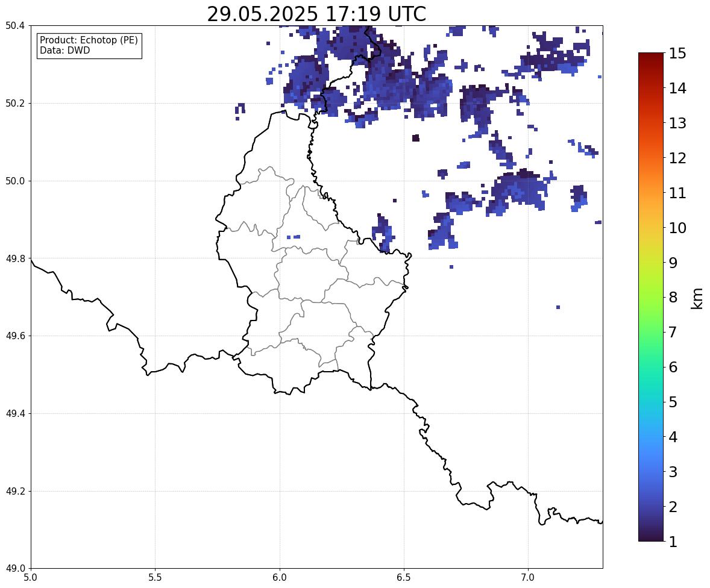710x588 pixels.
Task: Click the longitude tick label 7.0
Action: [x=528, y=578]
